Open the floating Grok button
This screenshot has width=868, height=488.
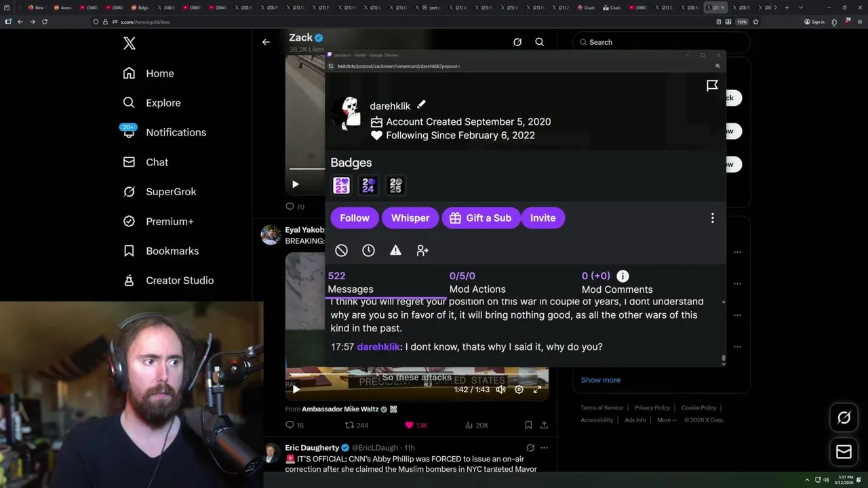click(844, 418)
